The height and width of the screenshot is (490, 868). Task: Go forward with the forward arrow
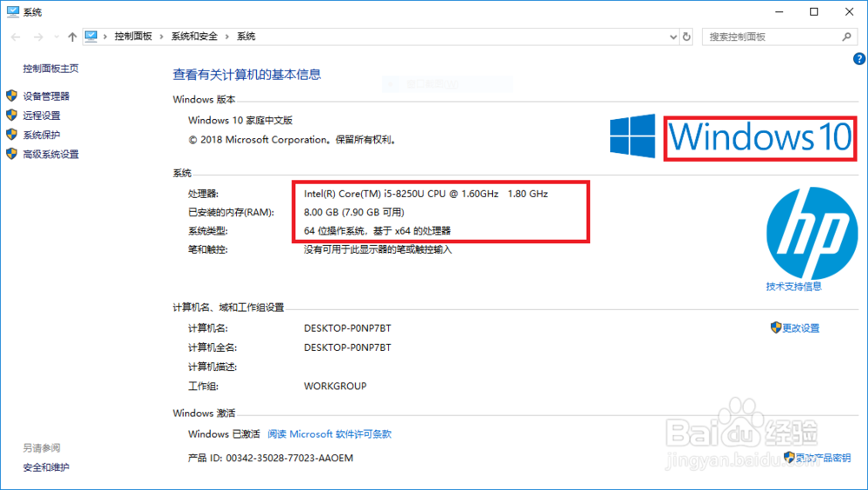point(38,36)
